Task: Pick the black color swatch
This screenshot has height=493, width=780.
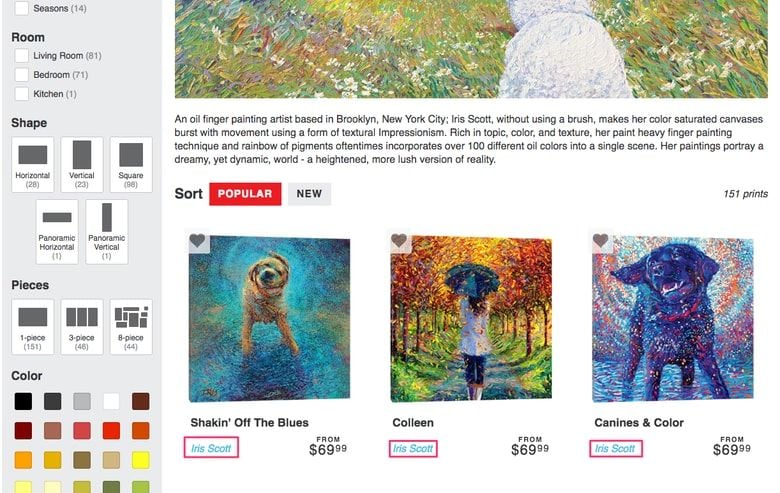Action: coord(23,401)
